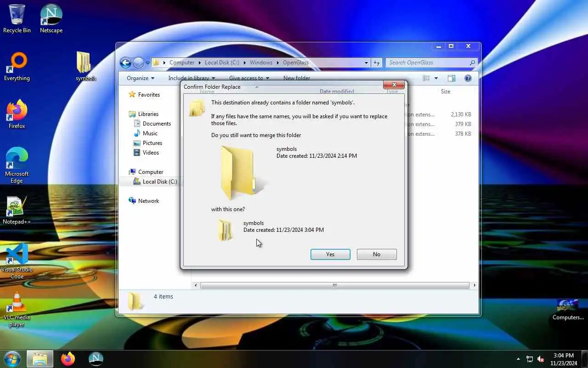Close the Confirm Folder Replace dialog

[394, 85]
